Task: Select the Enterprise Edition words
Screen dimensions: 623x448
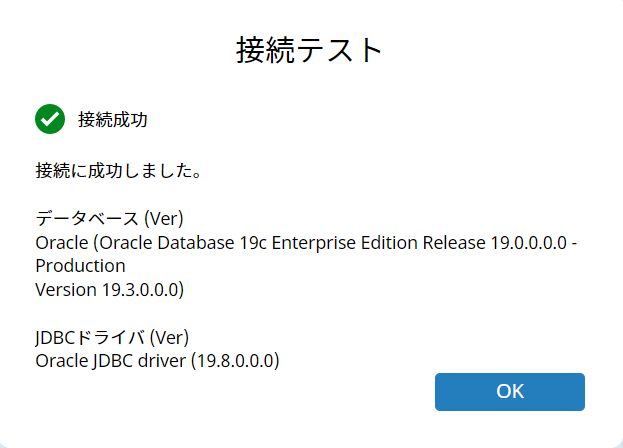Action: [x=345, y=243]
